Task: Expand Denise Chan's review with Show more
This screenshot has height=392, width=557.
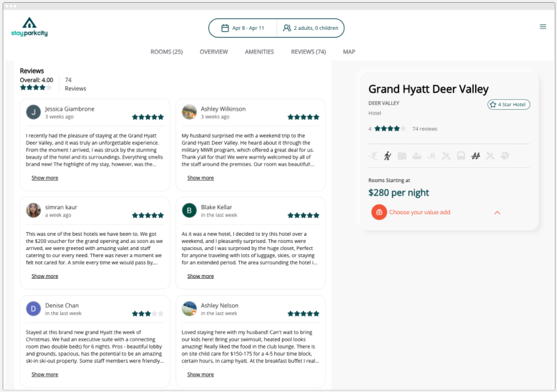Action: click(45, 375)
